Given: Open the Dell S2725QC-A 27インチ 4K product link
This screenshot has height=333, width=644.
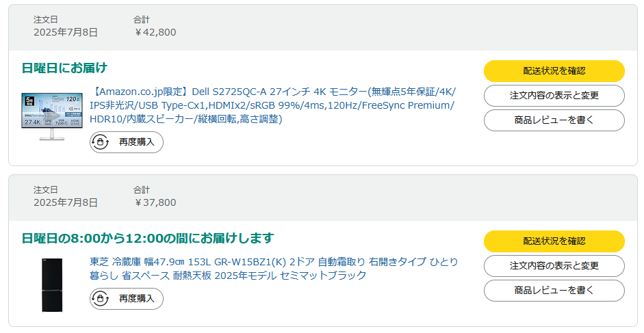Looking at the screenshot, I should pos(272,105).
